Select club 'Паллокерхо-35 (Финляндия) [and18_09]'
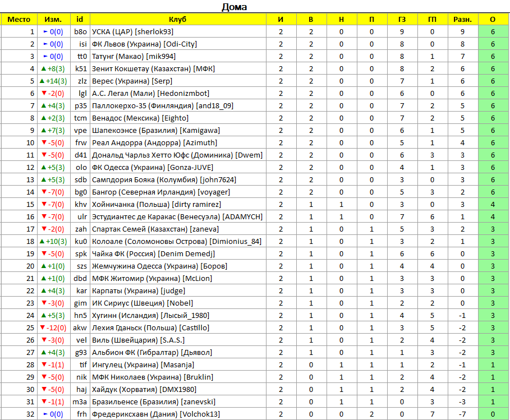 163,106
